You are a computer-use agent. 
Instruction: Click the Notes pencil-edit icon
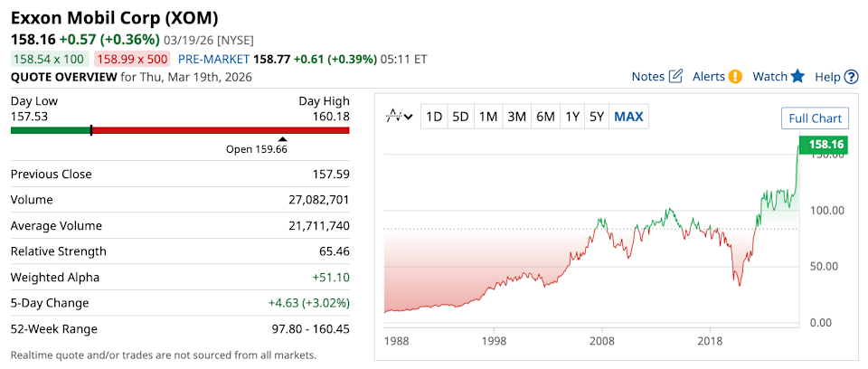[675, 77]
